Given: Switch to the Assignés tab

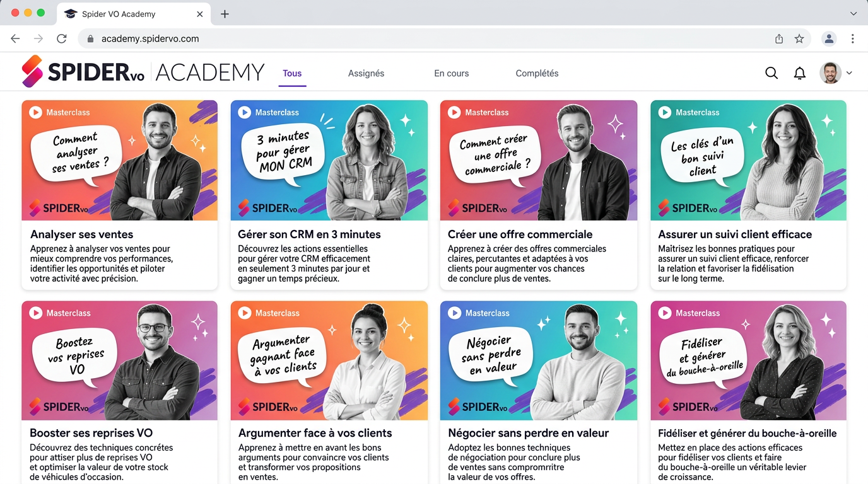Looking at the screenshot, I should [366, 73].
